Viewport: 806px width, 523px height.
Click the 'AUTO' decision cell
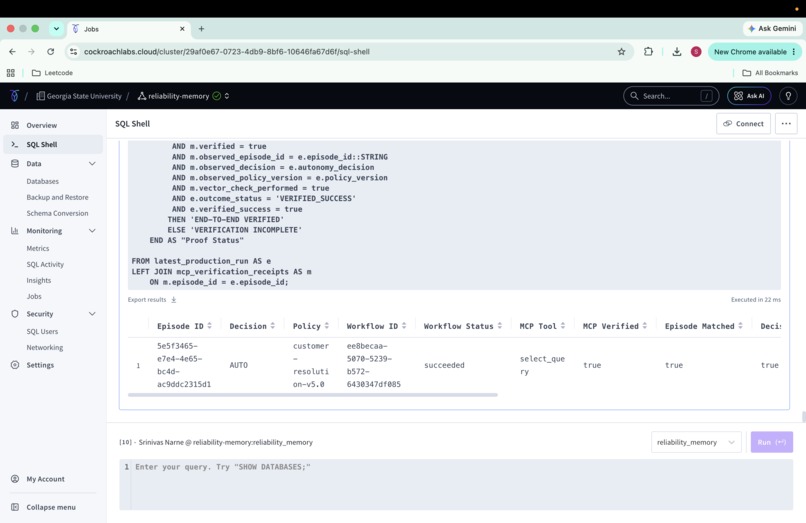tap(239, 365)
